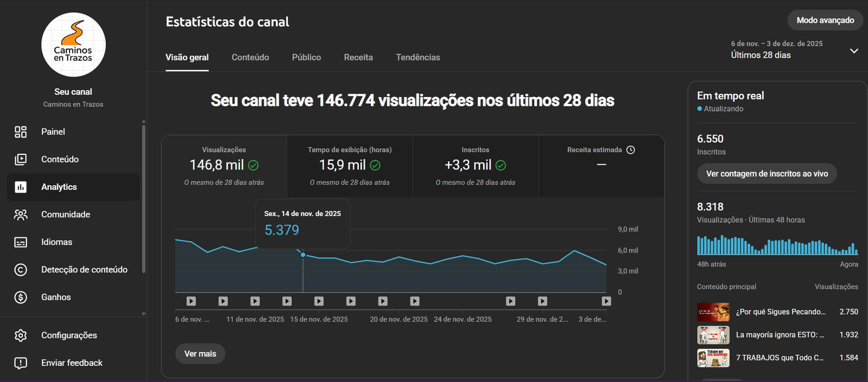Viewport: 868px width, 382px height.
Task: Select the Receita estimada metric card
Action: pos(601,166)
